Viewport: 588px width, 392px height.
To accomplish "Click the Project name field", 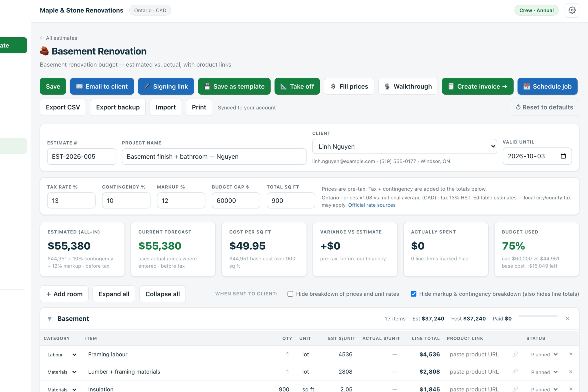I will point(214,156).
